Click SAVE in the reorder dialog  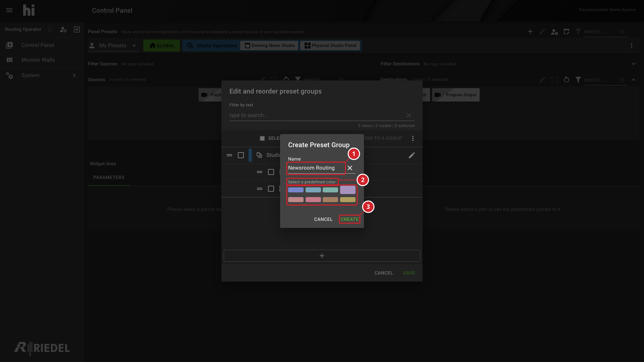409,273
